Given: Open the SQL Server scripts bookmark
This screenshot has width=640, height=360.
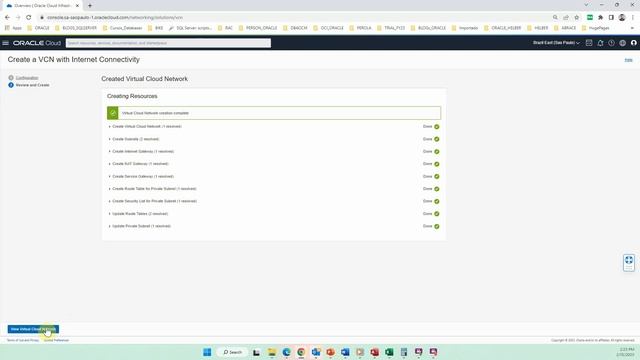Looking at the screenshot, I should pyautogui.click(x=190, y=28).
